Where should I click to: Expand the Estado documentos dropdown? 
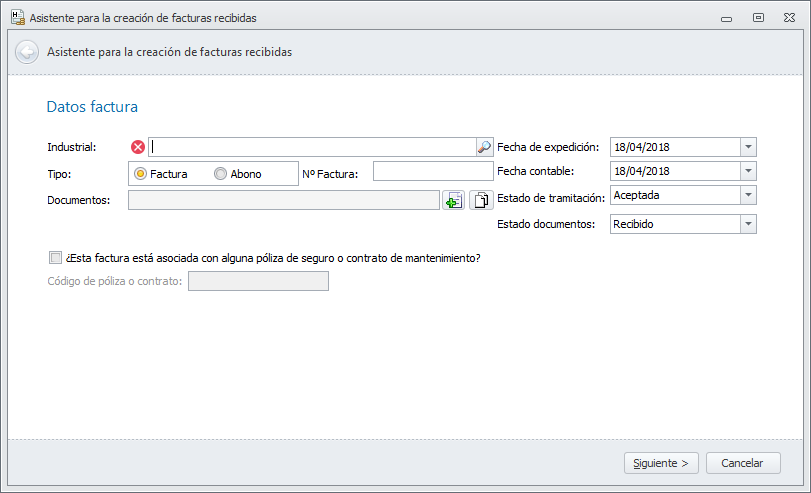tap(748, 224)
